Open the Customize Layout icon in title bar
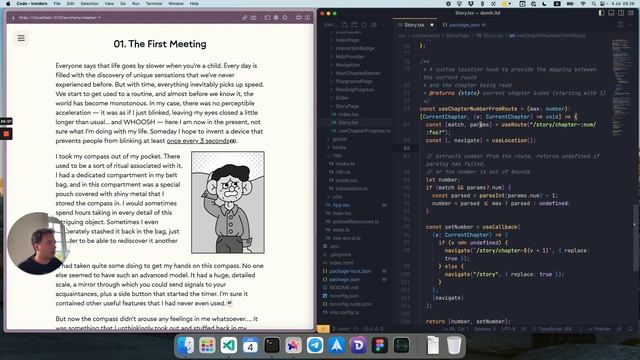Viewport: 640px width, 360px height. (x=631, y=13)
